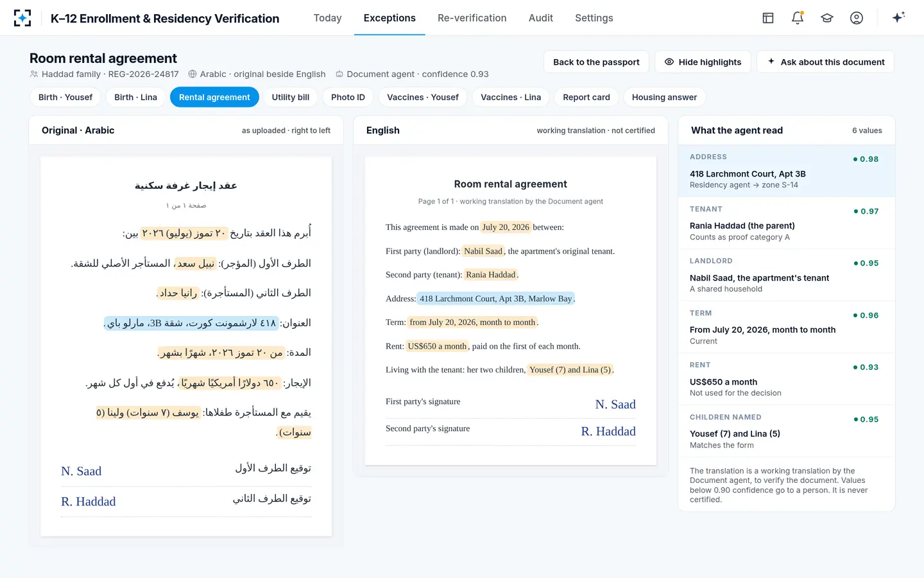This screenshot has width=924, height=578.
Task: Click highlighted Yousef (7) and Lina (5) in English
Action: (x=570, y=370)
